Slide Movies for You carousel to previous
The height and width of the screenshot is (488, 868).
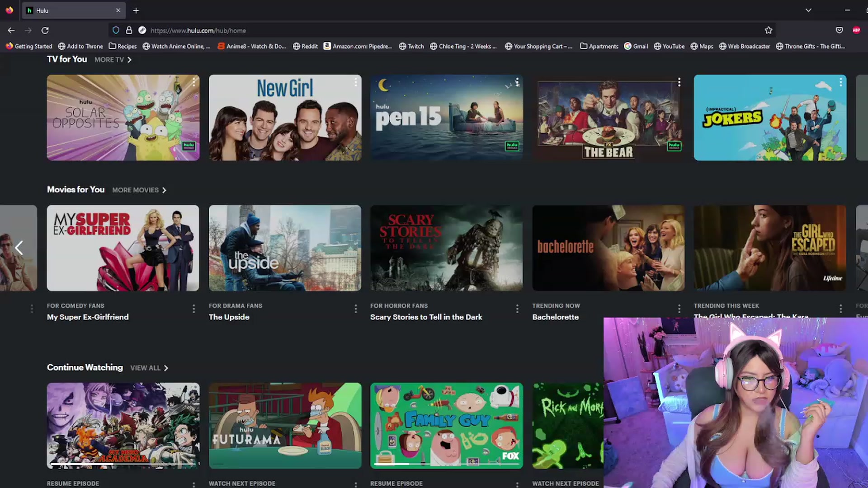click(x=19, y=248)
